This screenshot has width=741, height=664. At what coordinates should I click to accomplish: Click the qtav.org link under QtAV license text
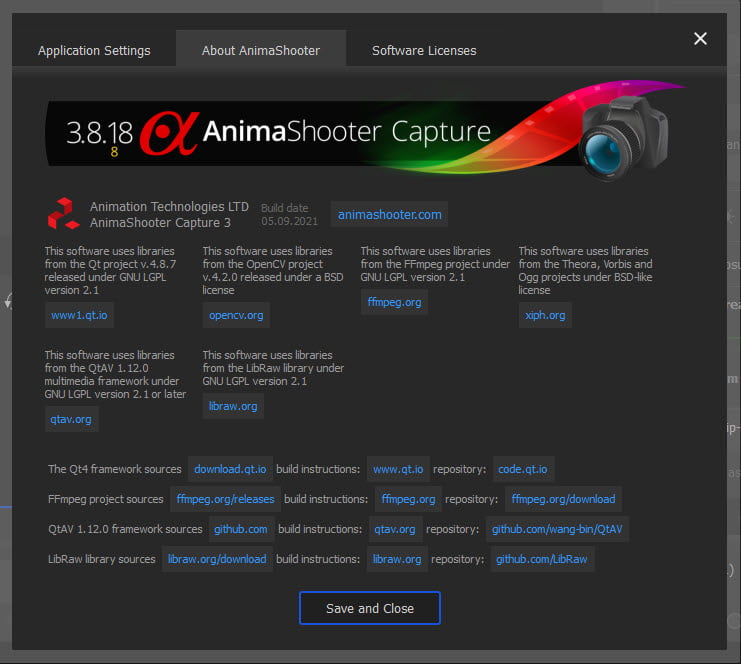(x=71, y=419)
